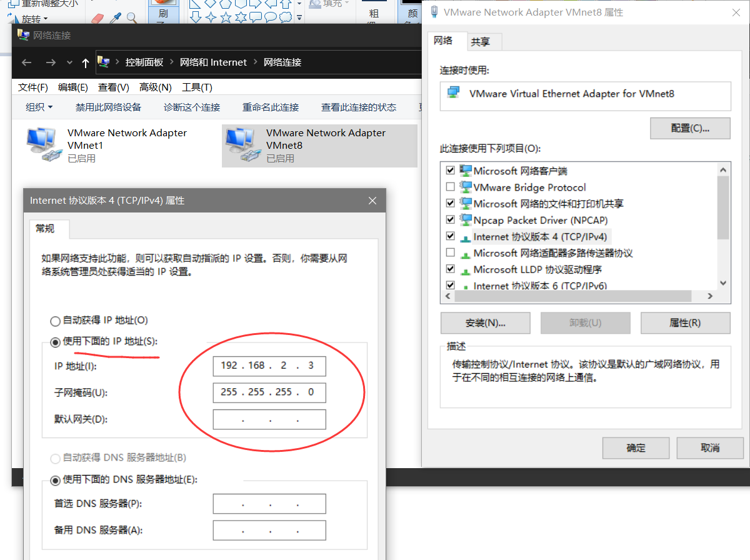
Task: Select the Magnifier tool in Paint
Action: click(x=132, y=18)
